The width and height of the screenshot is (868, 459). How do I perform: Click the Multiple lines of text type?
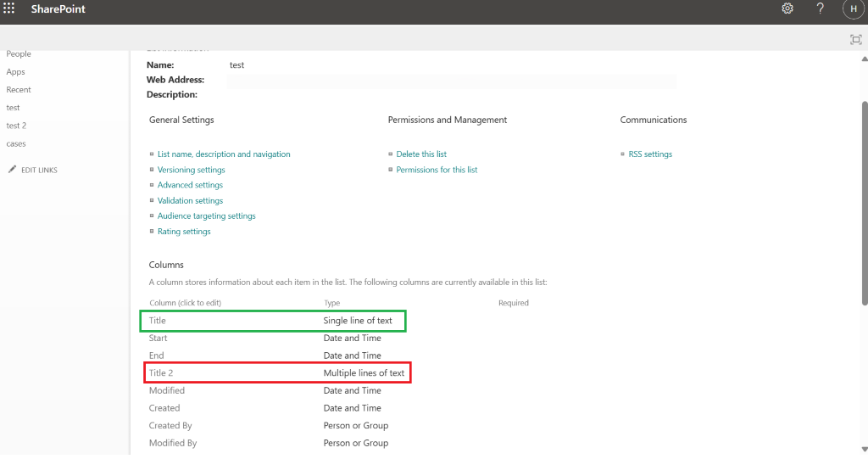point(364,373)
